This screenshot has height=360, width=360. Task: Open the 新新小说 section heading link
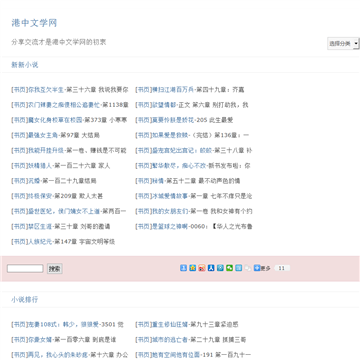click(25, 65)
